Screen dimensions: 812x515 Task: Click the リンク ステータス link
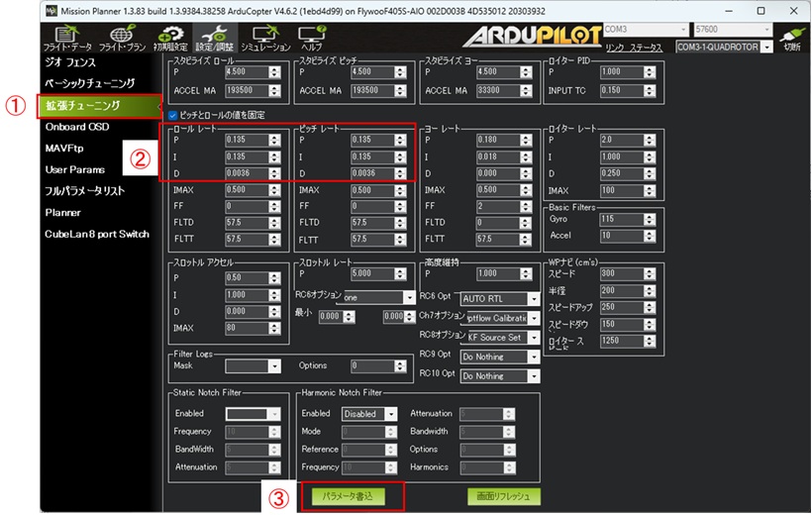point(634,47)
